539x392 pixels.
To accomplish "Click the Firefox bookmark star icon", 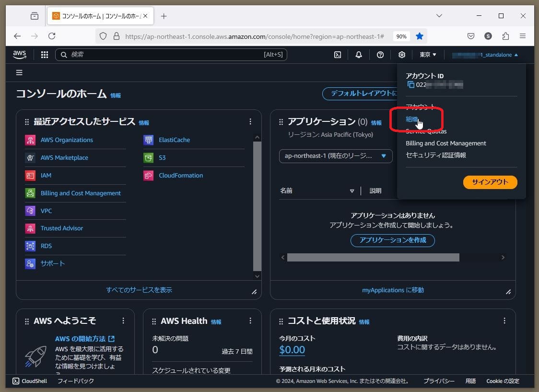I will tap(420, 36).
